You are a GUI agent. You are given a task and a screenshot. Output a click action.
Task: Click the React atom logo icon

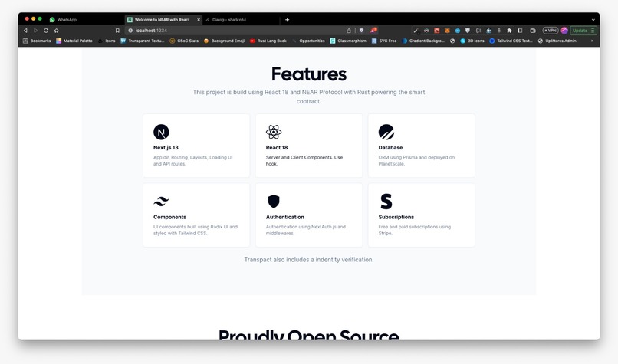coord(274,132)
